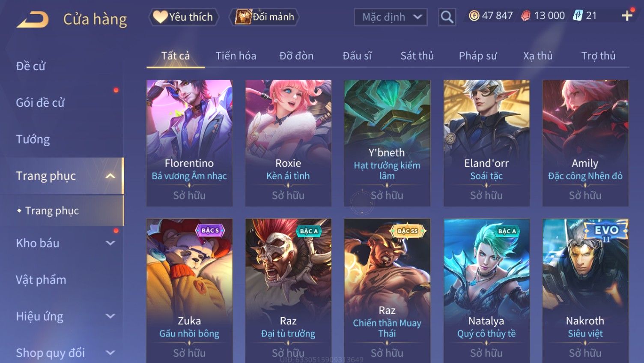Expand the Hiệu ứng sidebar section
Image resolution: width=644 pixels, height=363 pixels.
tap(110, 316)
